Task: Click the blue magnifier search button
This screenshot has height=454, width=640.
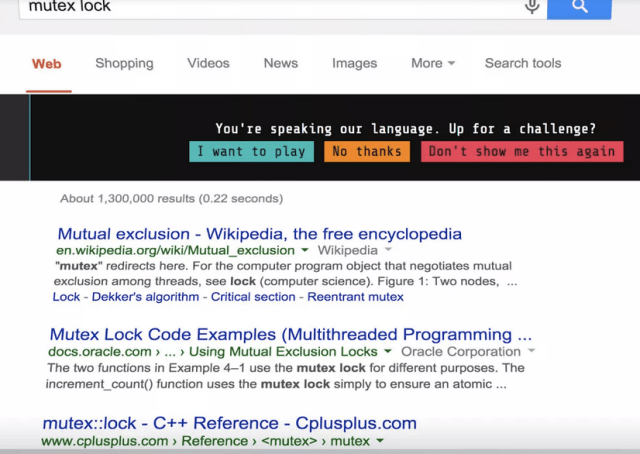Action: (579, 8)
